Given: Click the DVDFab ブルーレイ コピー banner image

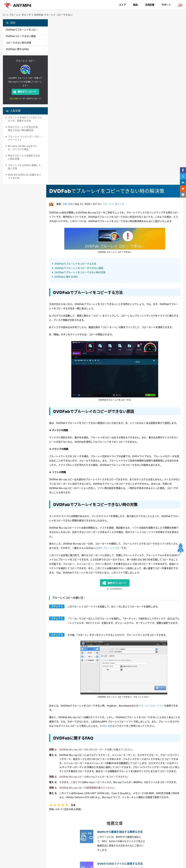Looking at the screenshot, I should [114, 239].
